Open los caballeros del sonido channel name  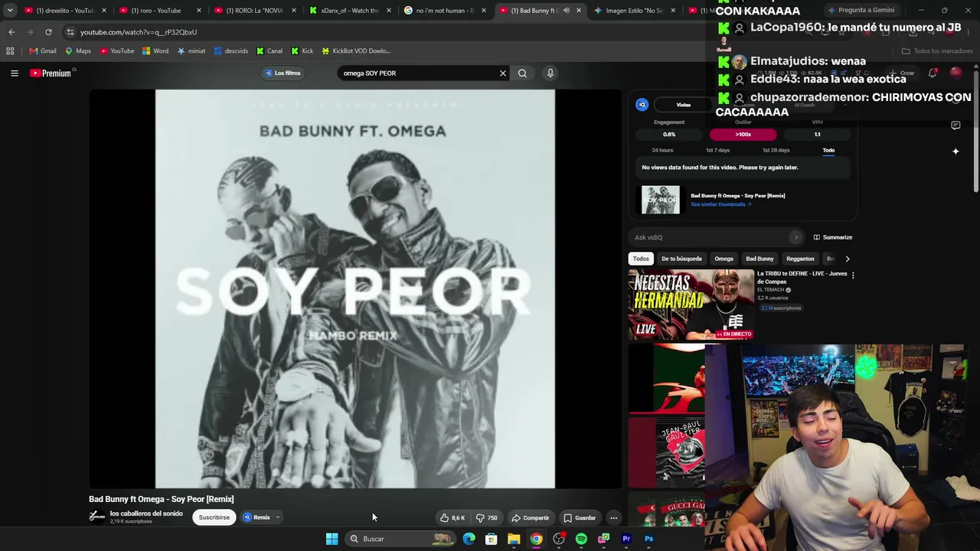tap(146, 514)
